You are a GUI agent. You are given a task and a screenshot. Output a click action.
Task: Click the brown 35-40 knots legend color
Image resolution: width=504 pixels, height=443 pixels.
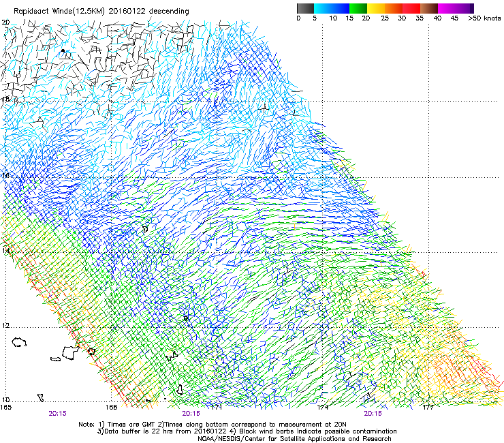point(429,8)
